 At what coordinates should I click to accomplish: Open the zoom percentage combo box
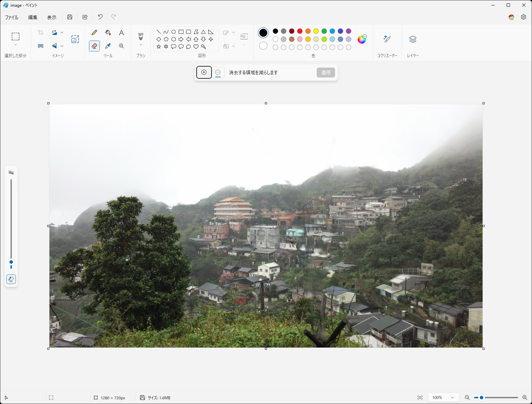[443, 398]
